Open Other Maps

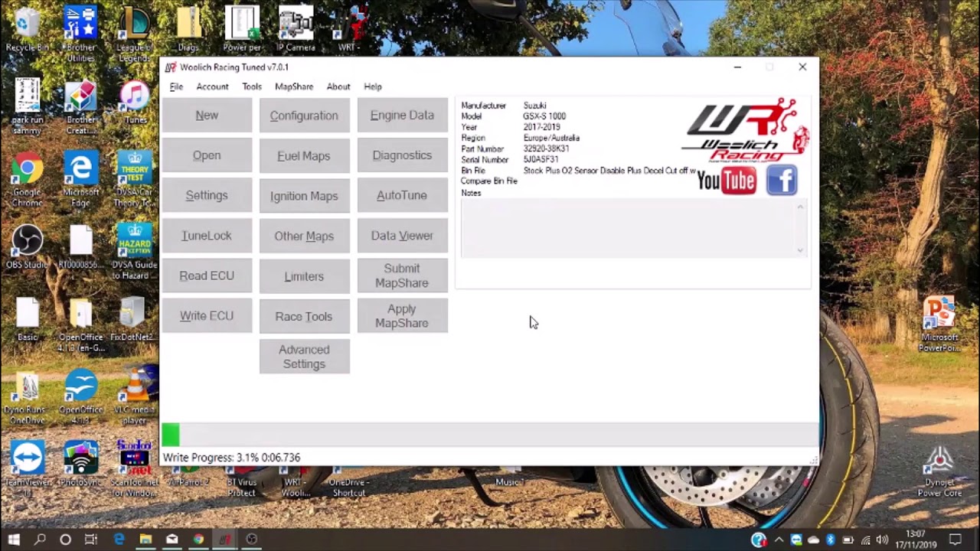pos(304,236)
